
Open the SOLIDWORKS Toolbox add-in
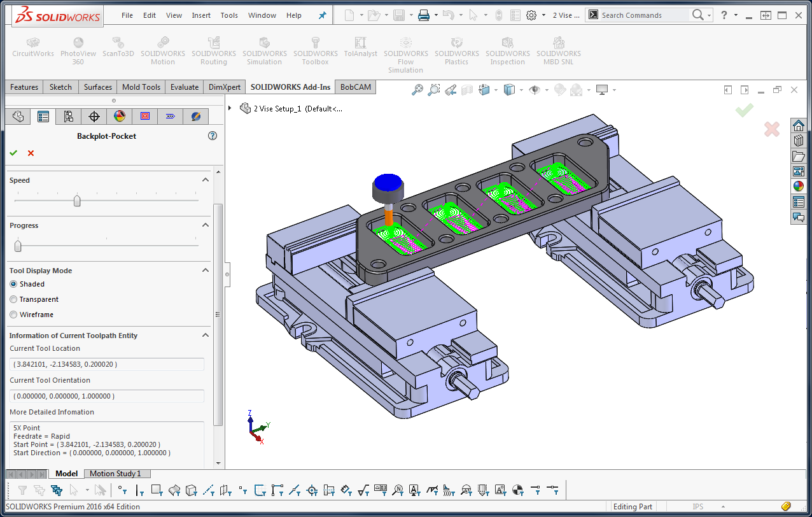pos(316,51)
